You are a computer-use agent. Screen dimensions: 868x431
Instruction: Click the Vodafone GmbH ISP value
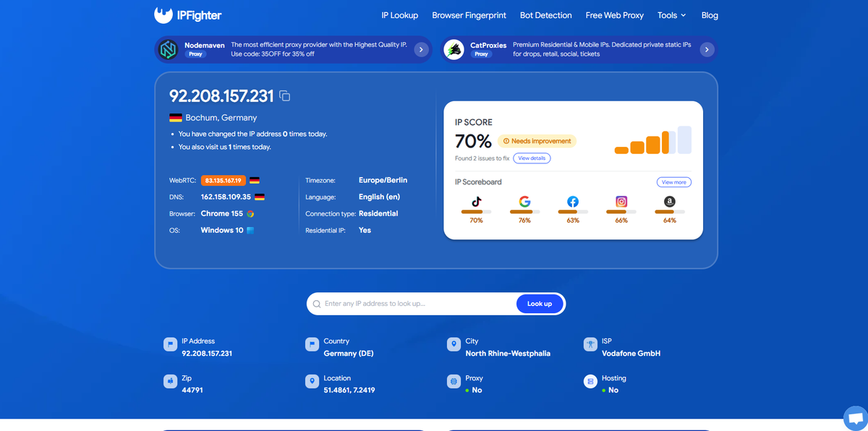631,354
